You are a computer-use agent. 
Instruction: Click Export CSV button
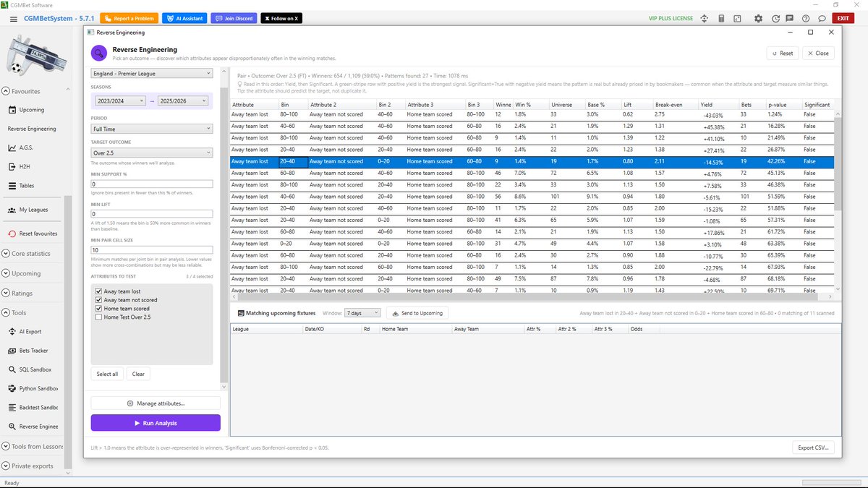(x=814, y=448)
